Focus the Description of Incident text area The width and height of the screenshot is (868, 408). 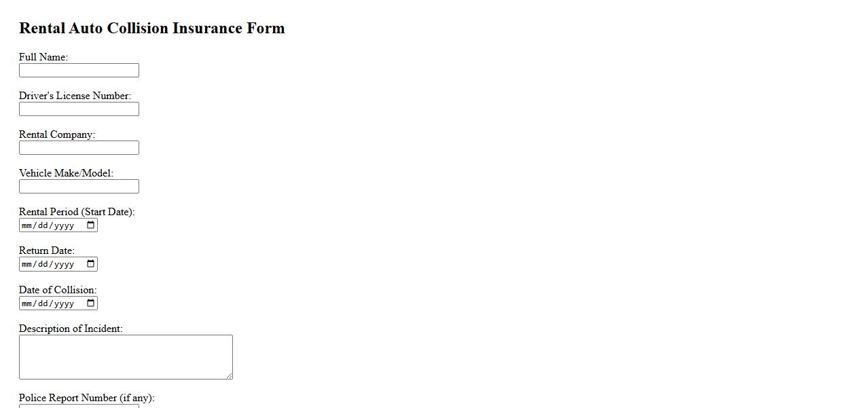(126, 356)
